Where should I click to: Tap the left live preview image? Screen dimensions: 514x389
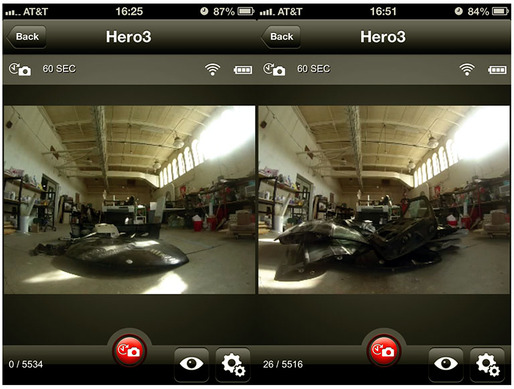pyautogui.click(x=129, y=200)
